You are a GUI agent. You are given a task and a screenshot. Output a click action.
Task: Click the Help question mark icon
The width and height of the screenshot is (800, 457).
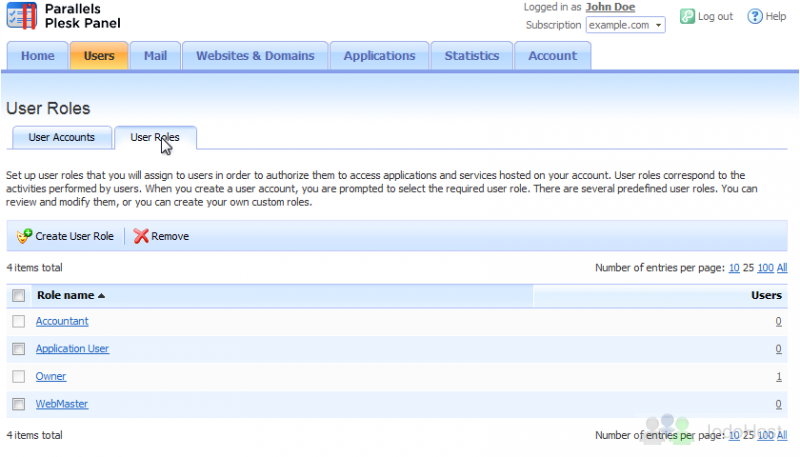click(x=756, y=16)
